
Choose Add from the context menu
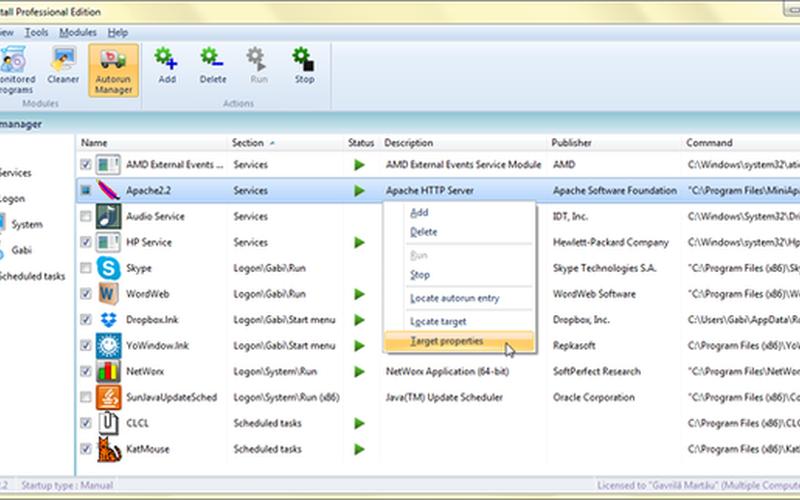(459, 213)
